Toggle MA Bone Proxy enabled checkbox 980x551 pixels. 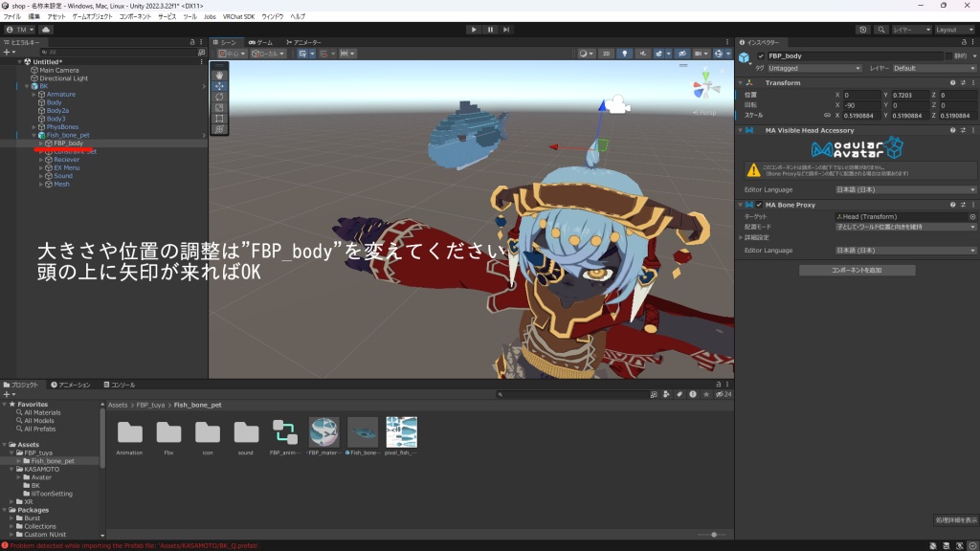tap(759, 205)
